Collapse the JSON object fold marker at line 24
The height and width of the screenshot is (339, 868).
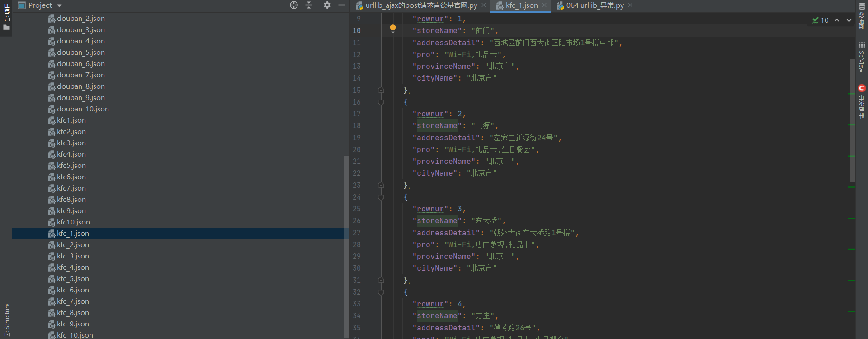point(381,197)
